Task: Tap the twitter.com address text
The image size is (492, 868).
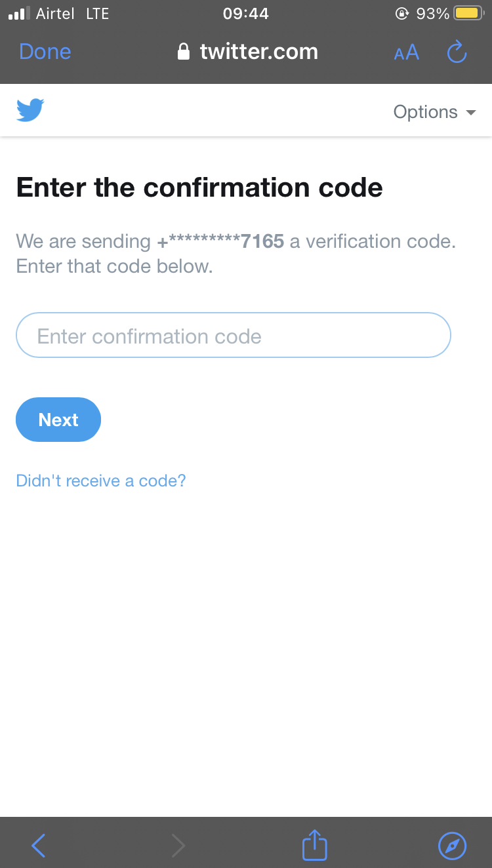Action: (258, 52)
